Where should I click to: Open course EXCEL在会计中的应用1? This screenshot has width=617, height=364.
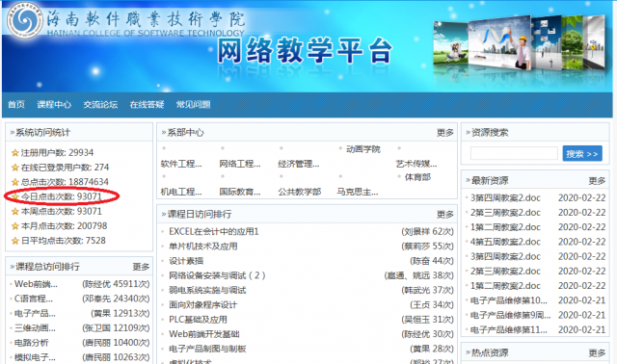click(214, 232)
